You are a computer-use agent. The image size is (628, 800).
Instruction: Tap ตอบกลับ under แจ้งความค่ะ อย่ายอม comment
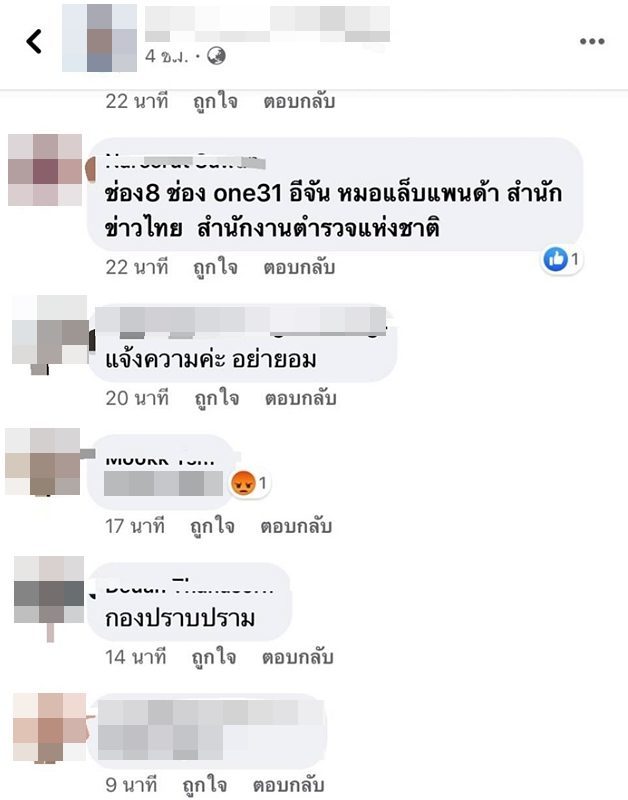(x=300, y=398)
